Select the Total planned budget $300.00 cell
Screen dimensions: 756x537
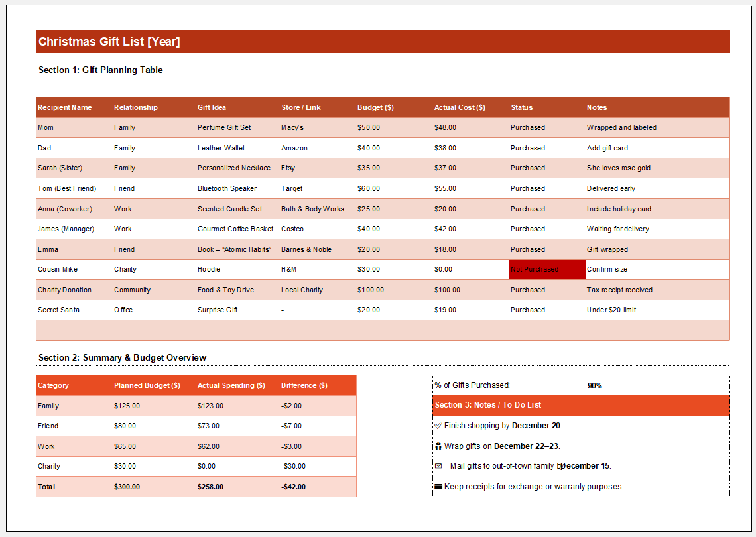pos(127,487)
